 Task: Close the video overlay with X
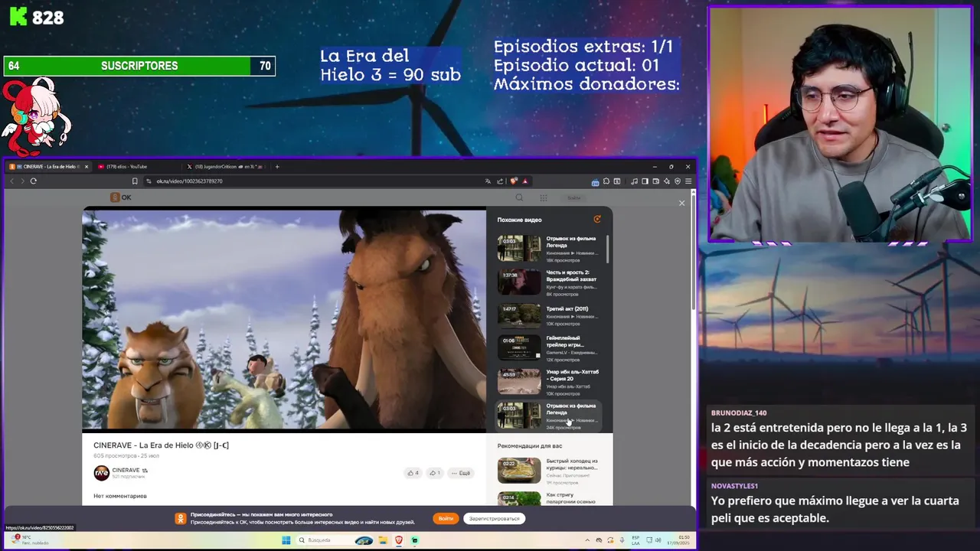(x=681, y=203)
